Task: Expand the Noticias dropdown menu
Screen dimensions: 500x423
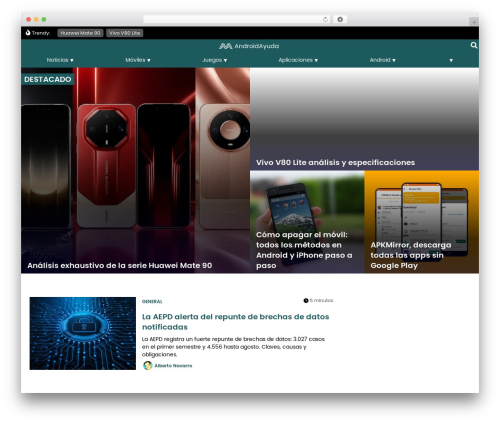Action: [60, 60]
